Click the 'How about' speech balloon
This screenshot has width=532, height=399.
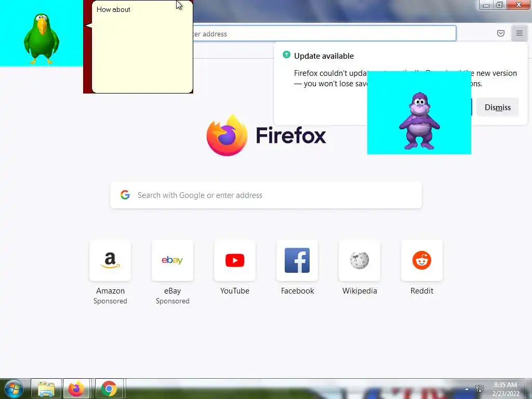pos(142,46)
